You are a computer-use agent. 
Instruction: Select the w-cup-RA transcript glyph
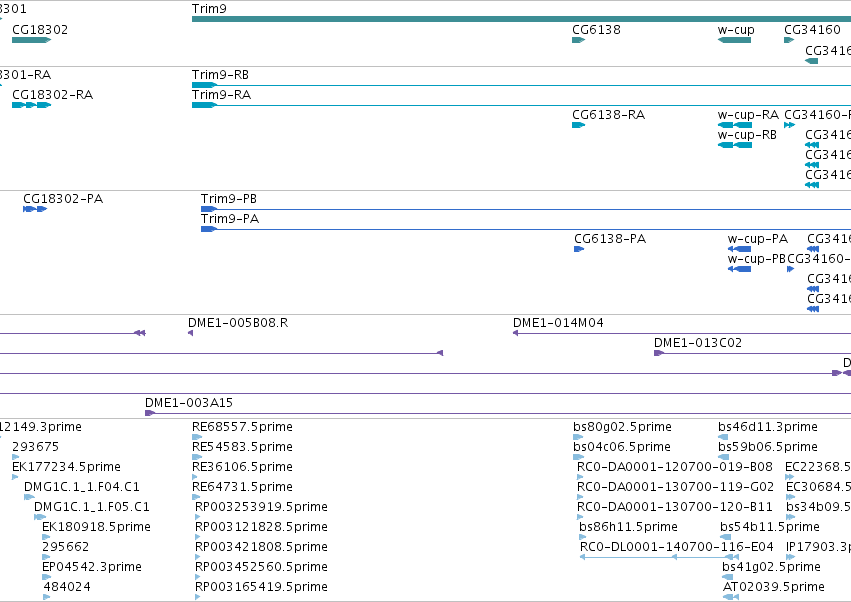coord(735,125)
